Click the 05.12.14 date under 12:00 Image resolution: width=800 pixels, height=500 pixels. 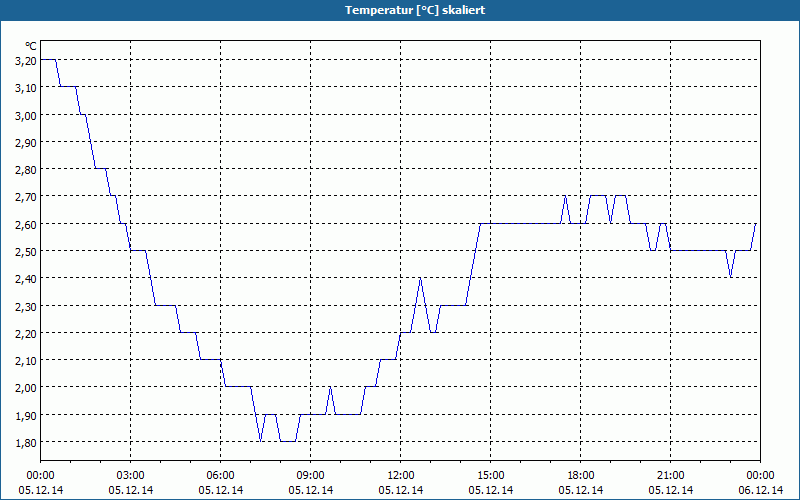[x=401, y=490]
